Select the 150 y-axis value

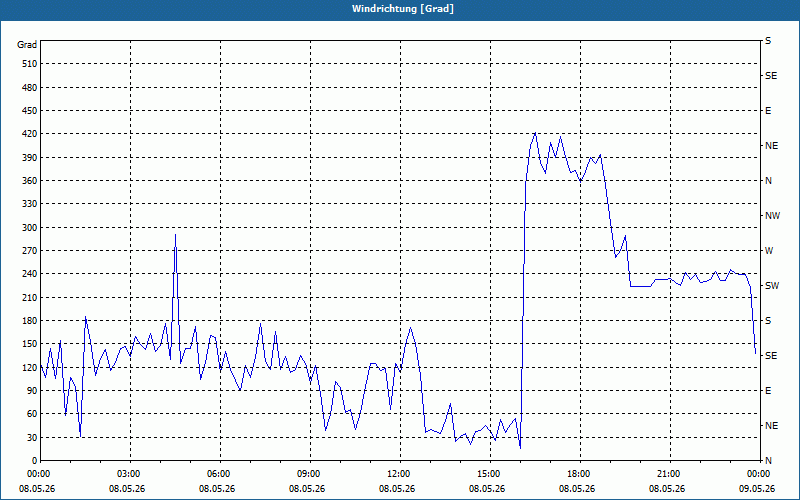(30, 344)
